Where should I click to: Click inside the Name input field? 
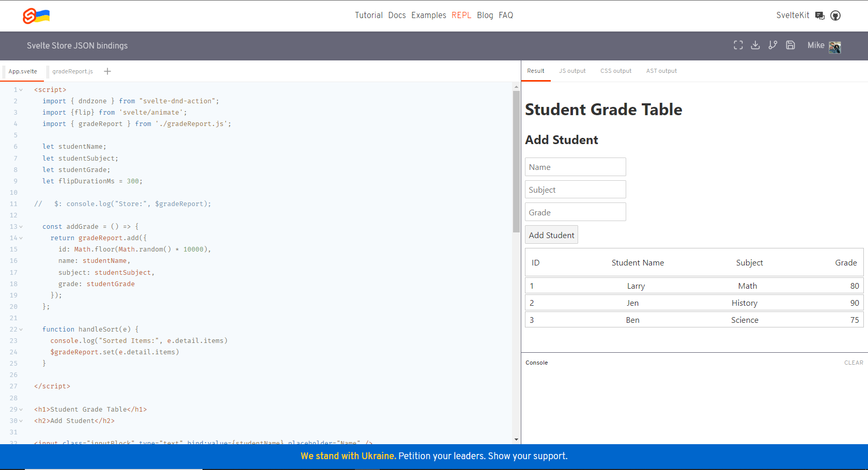575,166
